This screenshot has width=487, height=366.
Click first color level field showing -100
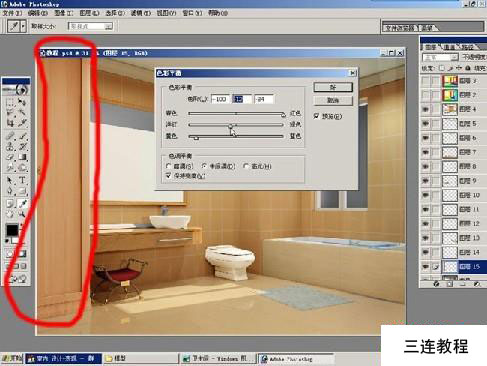(220, 99)
